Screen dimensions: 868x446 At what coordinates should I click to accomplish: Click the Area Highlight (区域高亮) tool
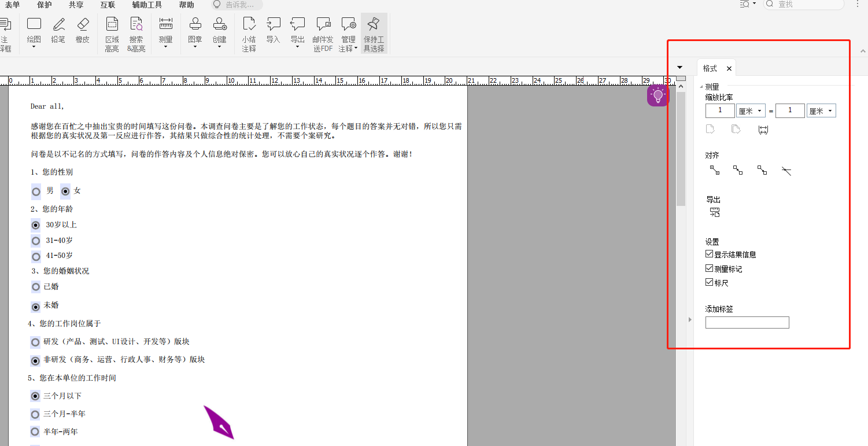click(x=112, y=34)
